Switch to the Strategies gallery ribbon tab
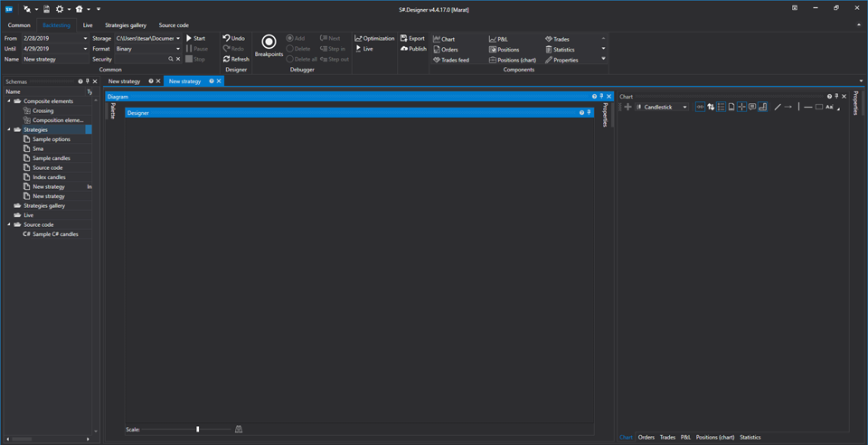The height and width of the screenshot is (445, 868). (125, 25)
